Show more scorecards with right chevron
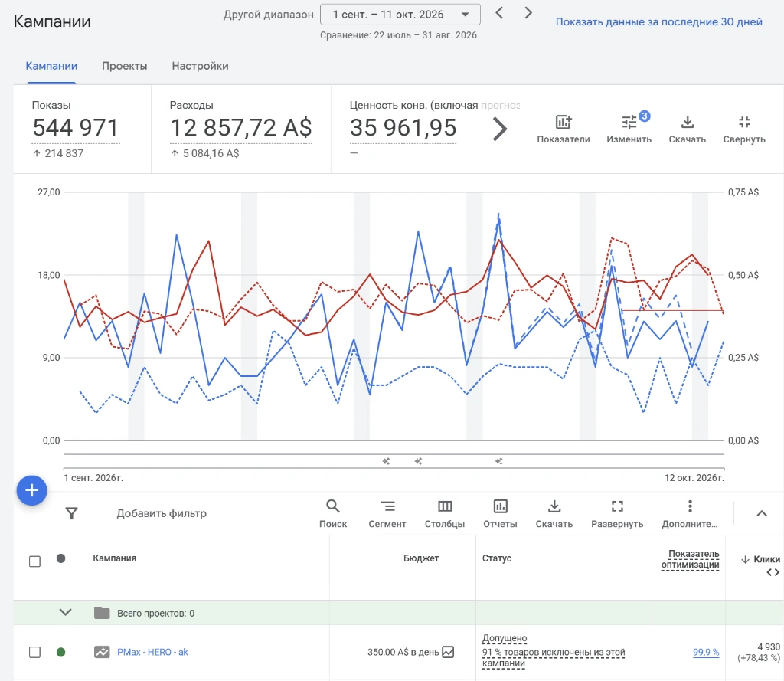Image resolution: width=784 pixels, height=681 pixels. pyautogui.click(x=499, y=129)
